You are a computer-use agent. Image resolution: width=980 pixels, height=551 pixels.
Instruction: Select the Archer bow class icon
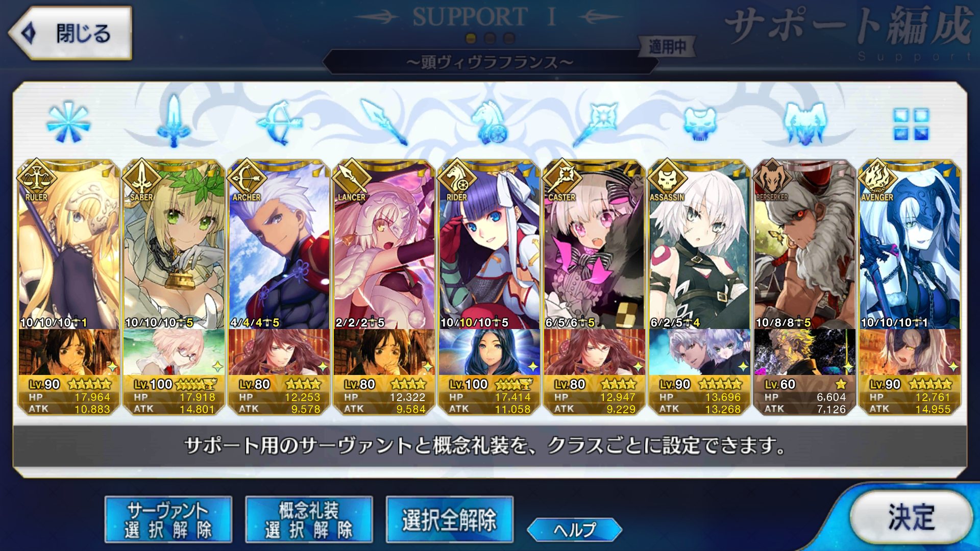coord(280,122)
